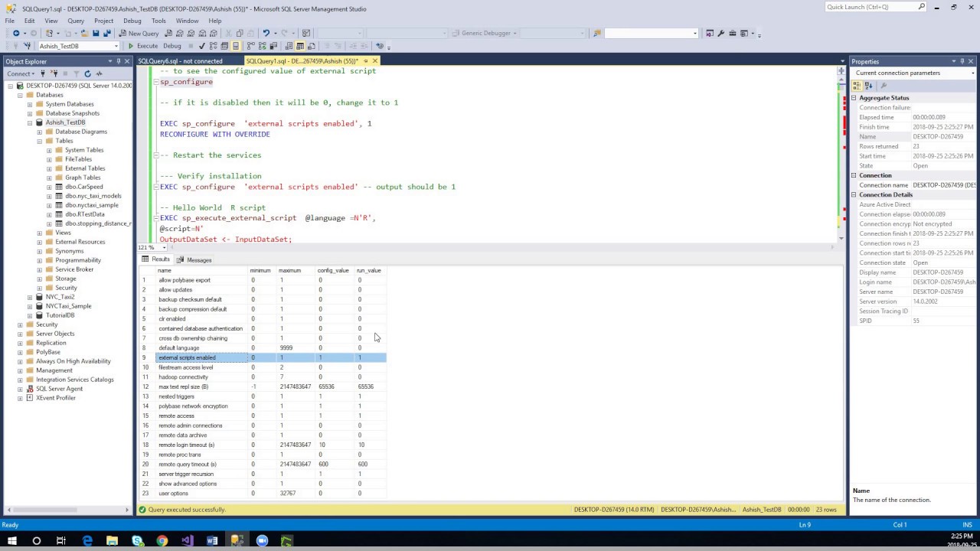Screen dimensions: 980x551
Task: Collapse the Tables folder node
Action: pos(40,141)
